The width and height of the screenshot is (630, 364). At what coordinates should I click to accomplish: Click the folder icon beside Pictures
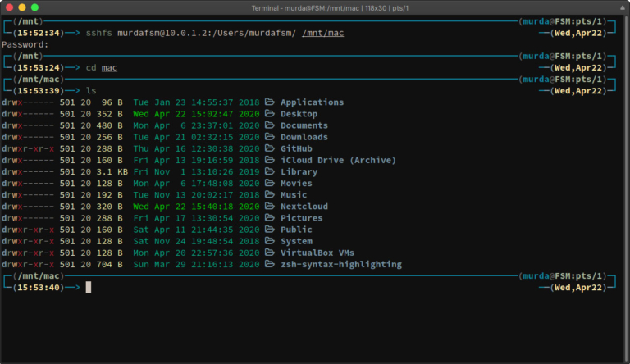[x=270, y=218]
